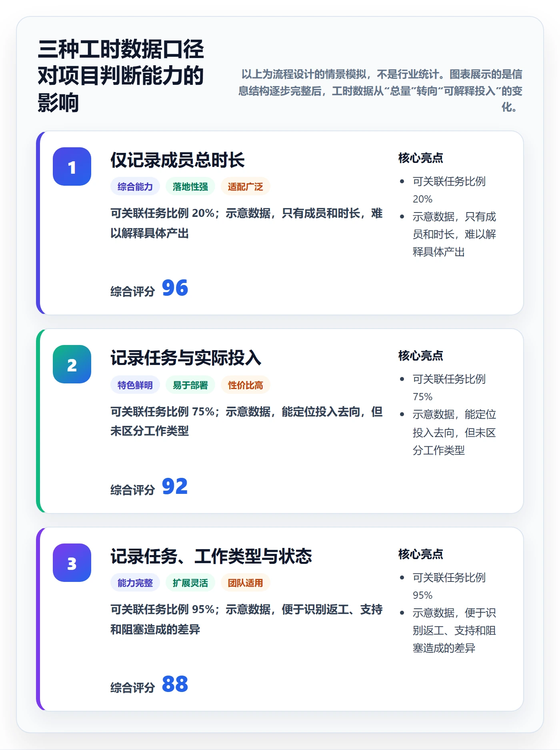Click the score value 88

[x=175, y=684]
